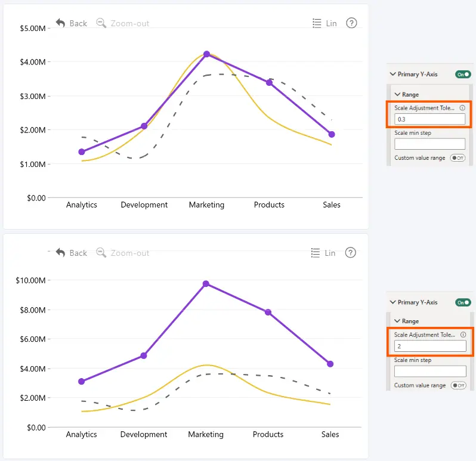Click the Lin scale list icon in top chart
476x461 pixels.
click(x=317, y=23)
